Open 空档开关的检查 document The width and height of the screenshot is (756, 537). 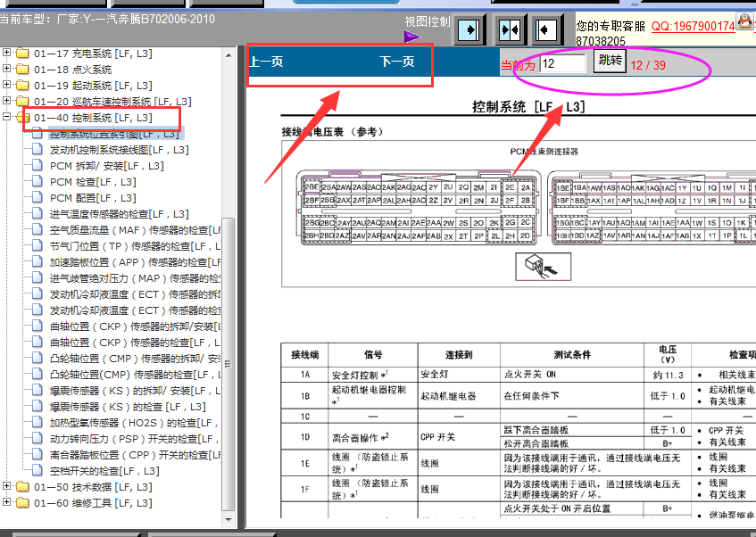pyautogui.click(x=104, y=471)
